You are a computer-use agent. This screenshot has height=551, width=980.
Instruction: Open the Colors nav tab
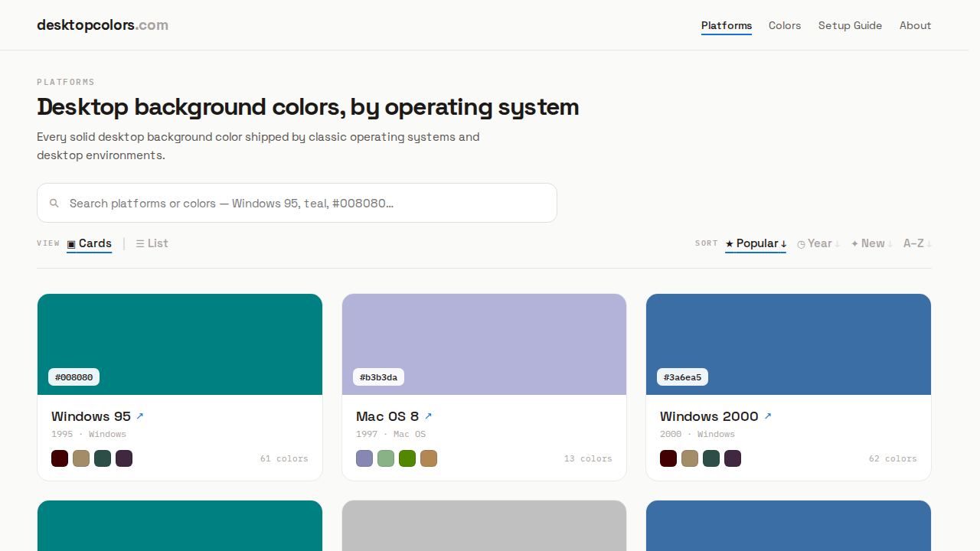(x=785, y=25)
